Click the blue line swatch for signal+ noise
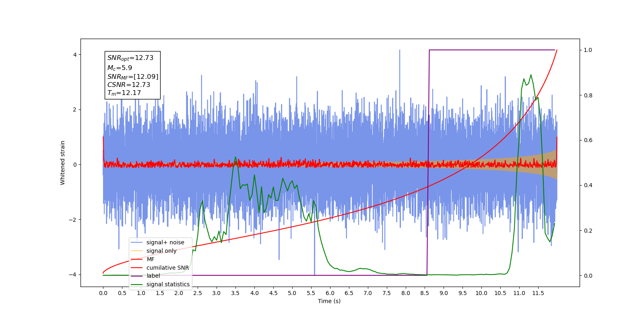Image resolution: width=644 pixels, height=322 pixels. (137, 242)
